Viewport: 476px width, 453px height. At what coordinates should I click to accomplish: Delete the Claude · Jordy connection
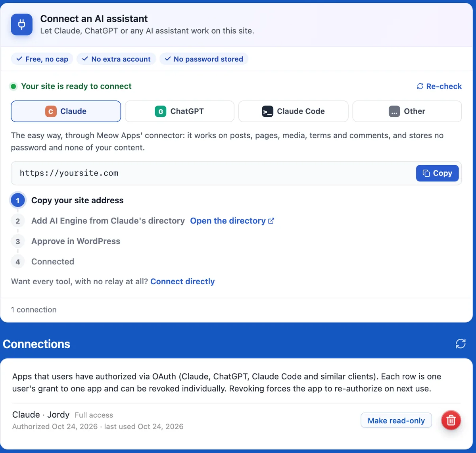[451, 420]
